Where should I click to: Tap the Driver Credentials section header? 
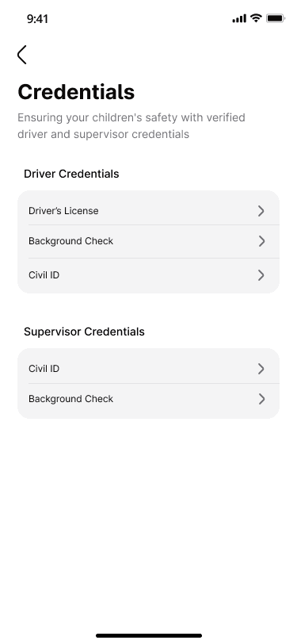coord(71,174)
